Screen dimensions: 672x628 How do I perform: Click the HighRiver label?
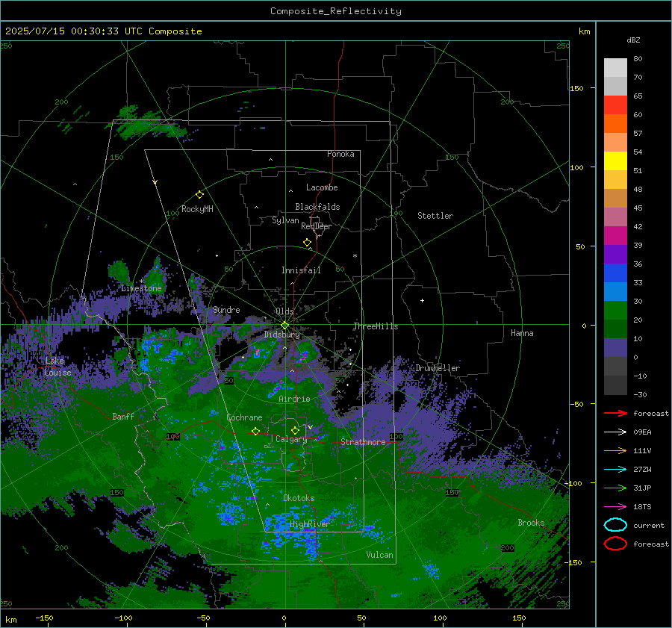[309, 524]
